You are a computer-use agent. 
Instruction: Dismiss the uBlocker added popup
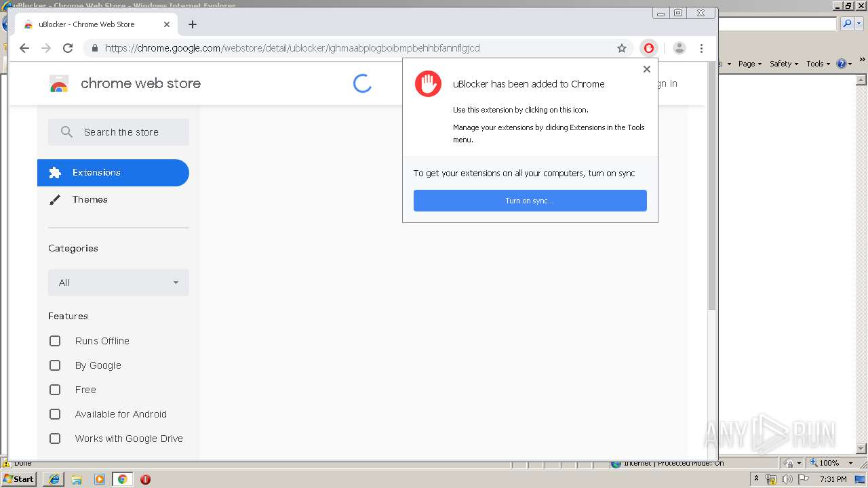(646, 69)
